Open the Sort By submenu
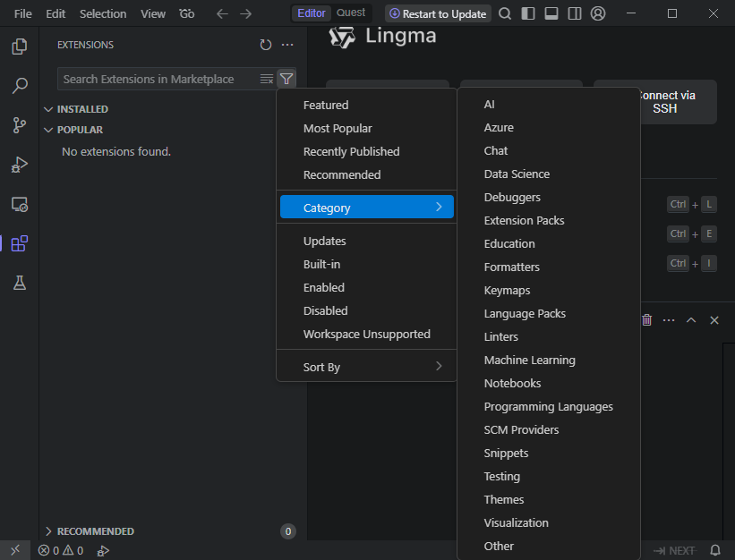This screenshot has height=560, width=735. [x=366, y=367]
